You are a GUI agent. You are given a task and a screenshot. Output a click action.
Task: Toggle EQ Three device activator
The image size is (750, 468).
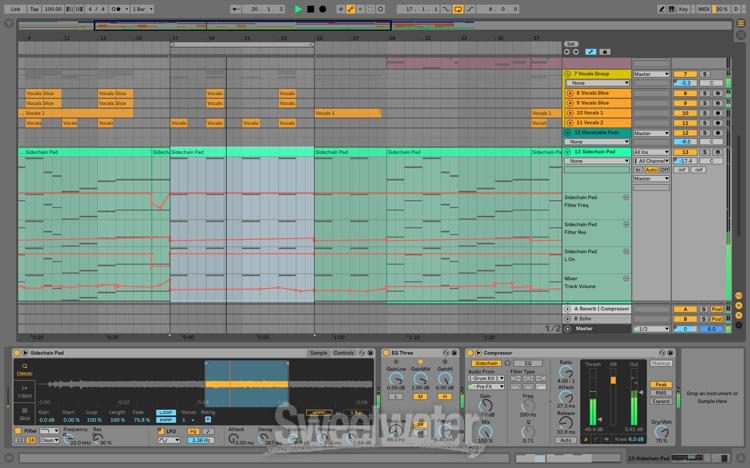tap(386, 353)
